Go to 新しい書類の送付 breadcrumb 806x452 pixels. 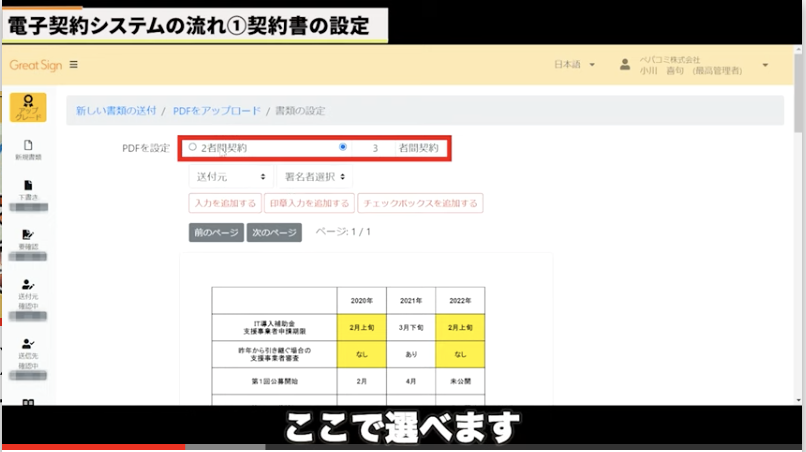[x=115, y=110]
